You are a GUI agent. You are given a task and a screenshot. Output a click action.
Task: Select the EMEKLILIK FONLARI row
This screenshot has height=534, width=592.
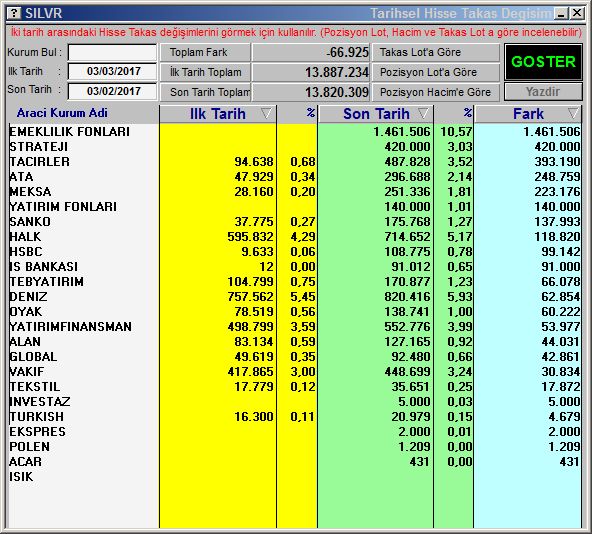coord(294,131)
